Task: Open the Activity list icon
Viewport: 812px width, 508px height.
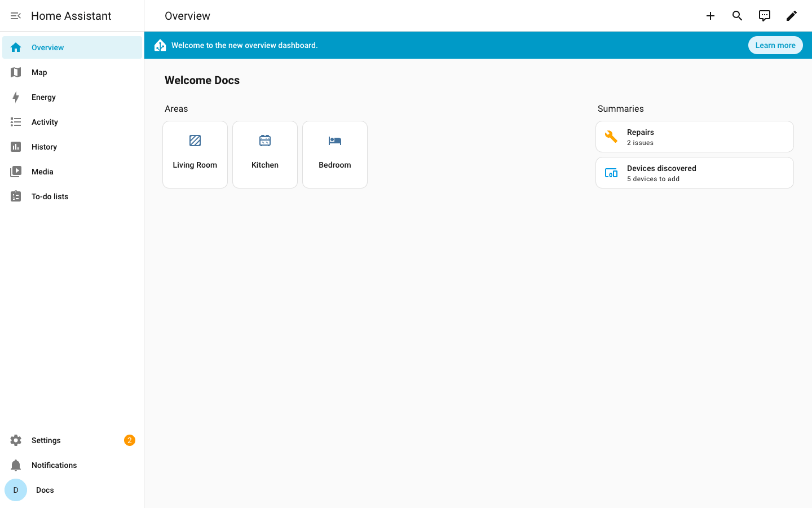Action: tap(16, 122)
